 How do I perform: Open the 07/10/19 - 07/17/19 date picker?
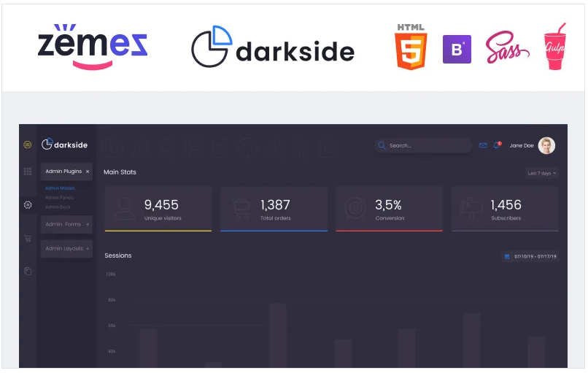coord(530,257)
